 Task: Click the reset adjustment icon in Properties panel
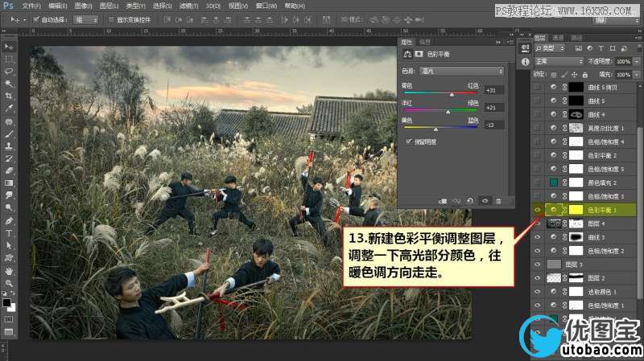(x=470, y=201)
